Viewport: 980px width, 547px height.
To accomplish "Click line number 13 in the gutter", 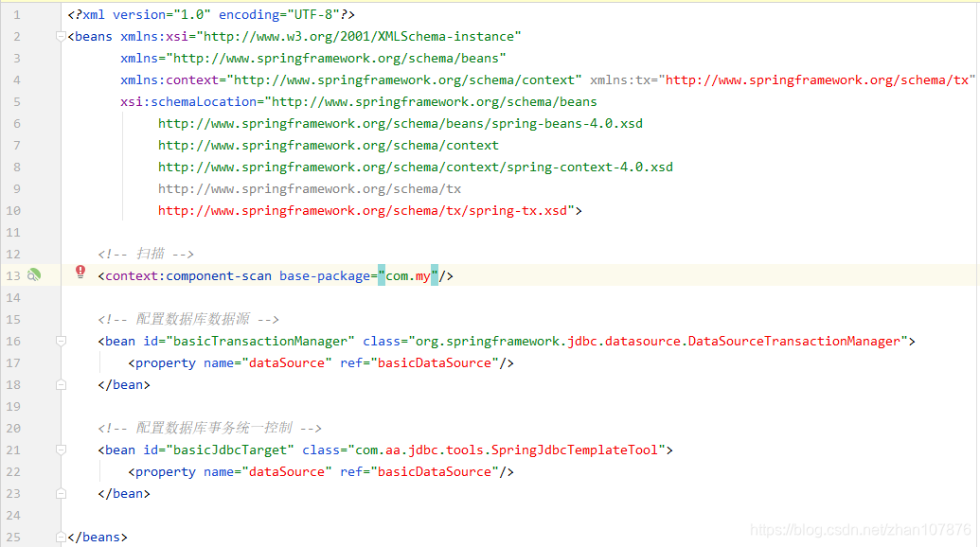I will [13, 274].
